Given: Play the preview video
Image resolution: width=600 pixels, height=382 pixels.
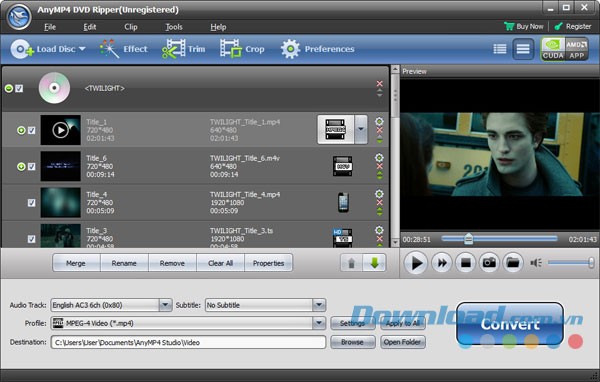Looking at the screenshot, I should tap(416, 263).
